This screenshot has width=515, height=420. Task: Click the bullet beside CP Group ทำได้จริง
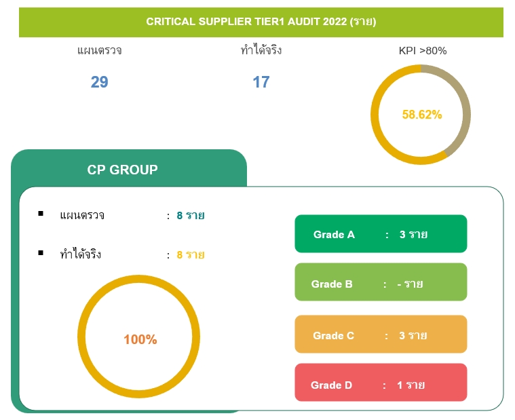tap(41, 253)
